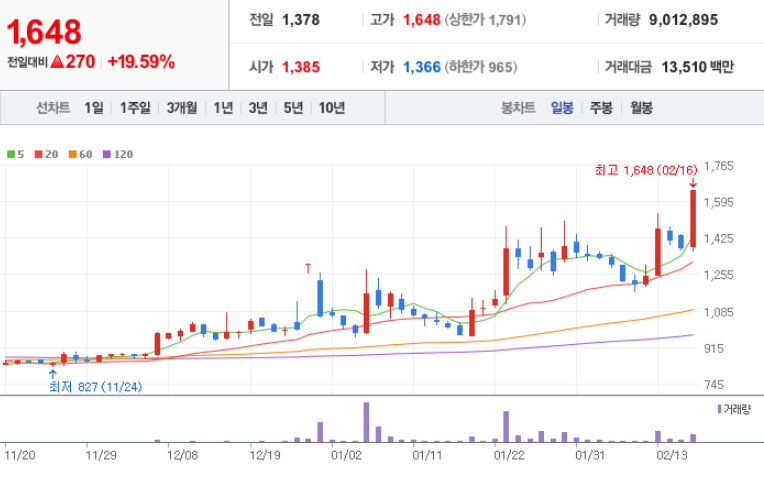This screenshot has height=478, width=764.
Task: Click the green 5-day moving average swatch
Action: (x=11, y=154)
